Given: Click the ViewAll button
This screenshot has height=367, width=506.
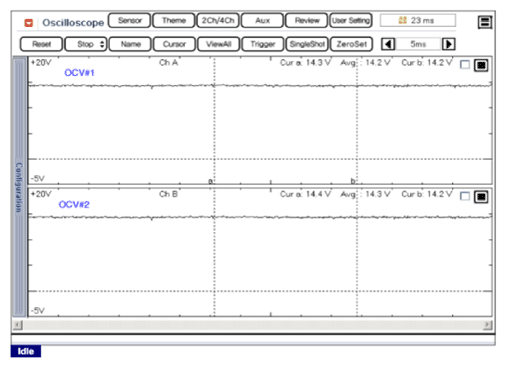Looking at the screenshot, I should (x=219, y=44).
